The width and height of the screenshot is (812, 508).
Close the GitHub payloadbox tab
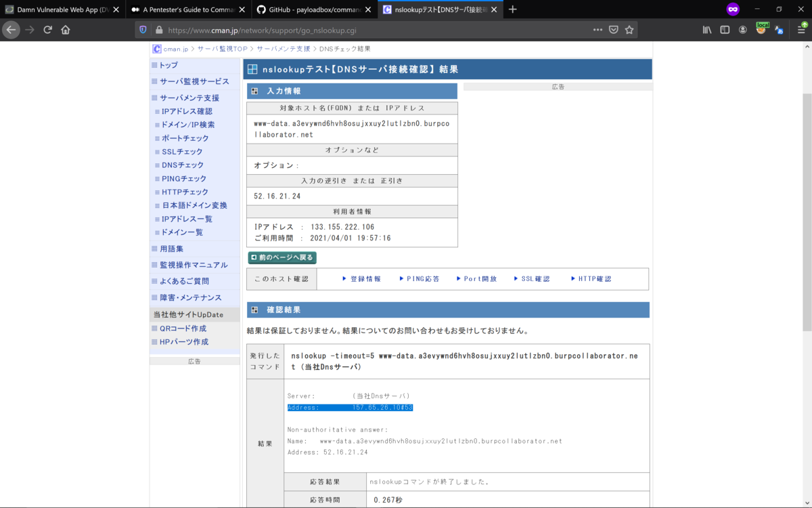click(367, 9)
